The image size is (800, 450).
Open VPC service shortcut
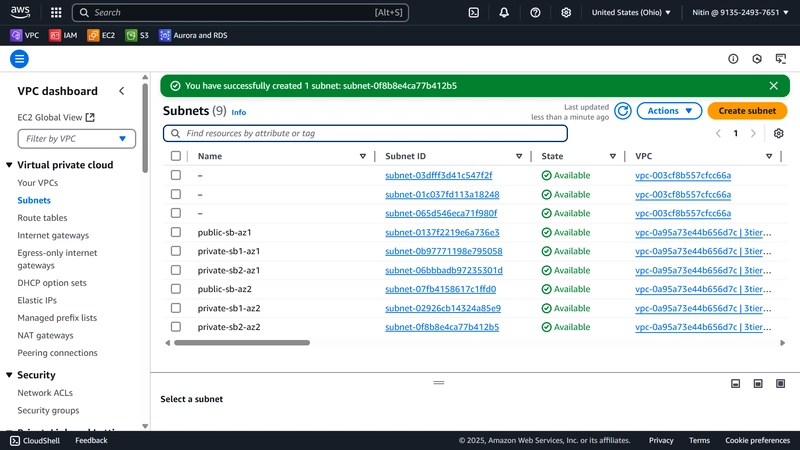(x=24, y=35)
